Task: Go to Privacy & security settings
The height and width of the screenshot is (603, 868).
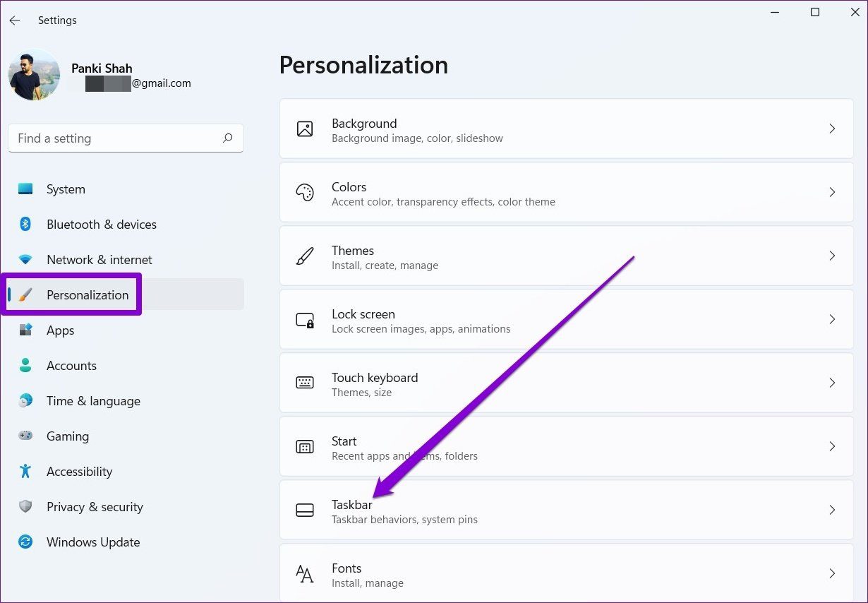Action: pos(126,507)
